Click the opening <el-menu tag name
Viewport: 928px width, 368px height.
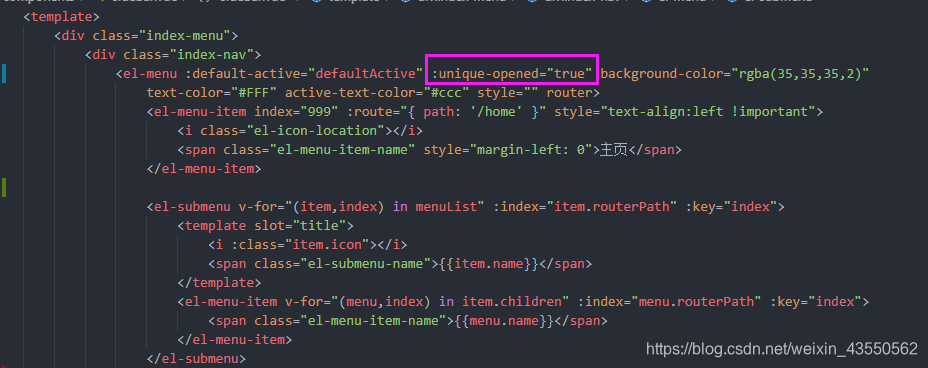click(150, 74)
